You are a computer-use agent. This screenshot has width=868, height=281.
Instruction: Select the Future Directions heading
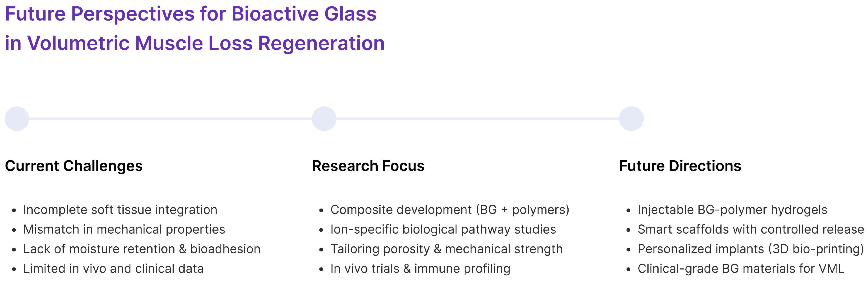pos(680,166)
